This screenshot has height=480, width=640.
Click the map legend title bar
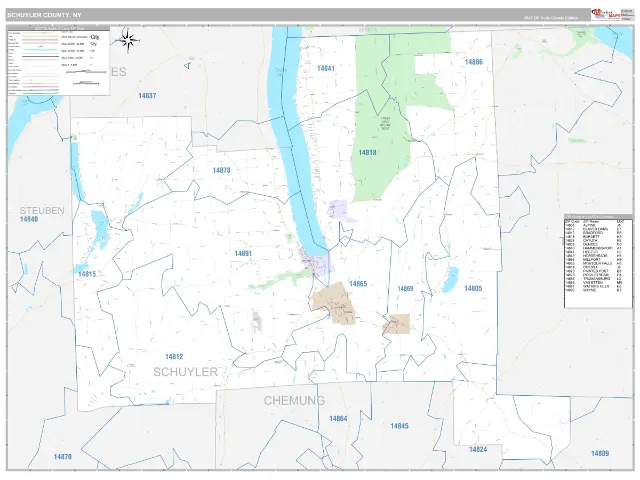tap(58, 28)
